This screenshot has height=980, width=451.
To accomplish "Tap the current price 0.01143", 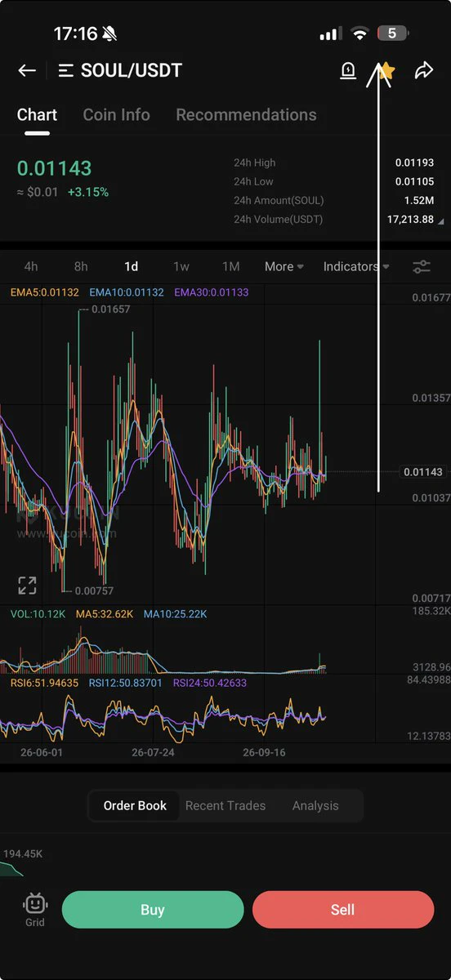I will [x=54, y=168].
